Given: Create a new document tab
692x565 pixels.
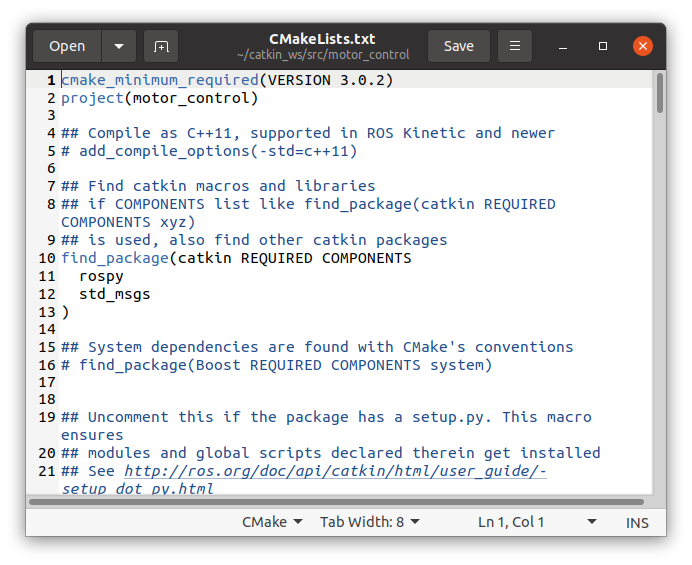Looking at the screenshot, I should [x=161, y=46].
